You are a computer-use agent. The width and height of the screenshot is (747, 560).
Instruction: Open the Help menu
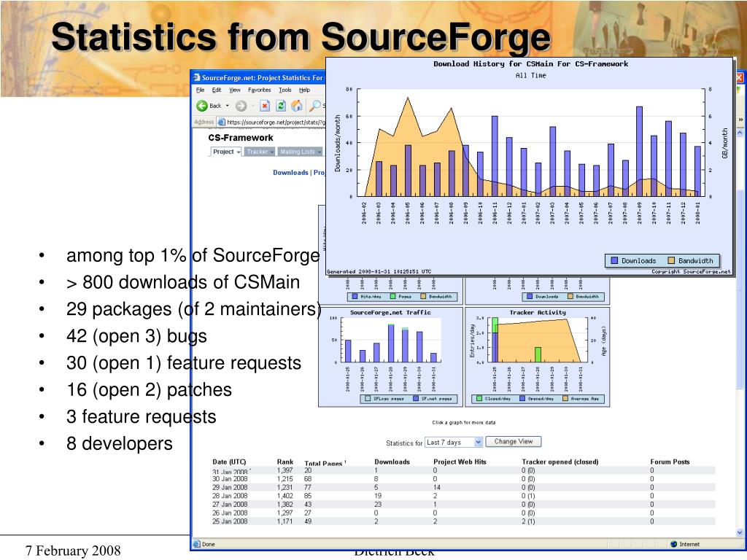click(304, 90)
